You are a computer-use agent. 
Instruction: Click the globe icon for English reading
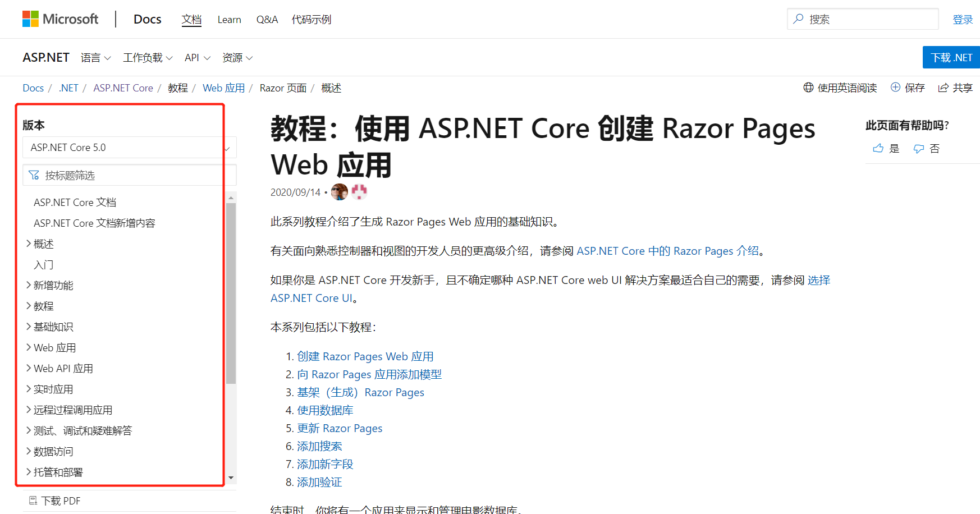tap(808, 88)
